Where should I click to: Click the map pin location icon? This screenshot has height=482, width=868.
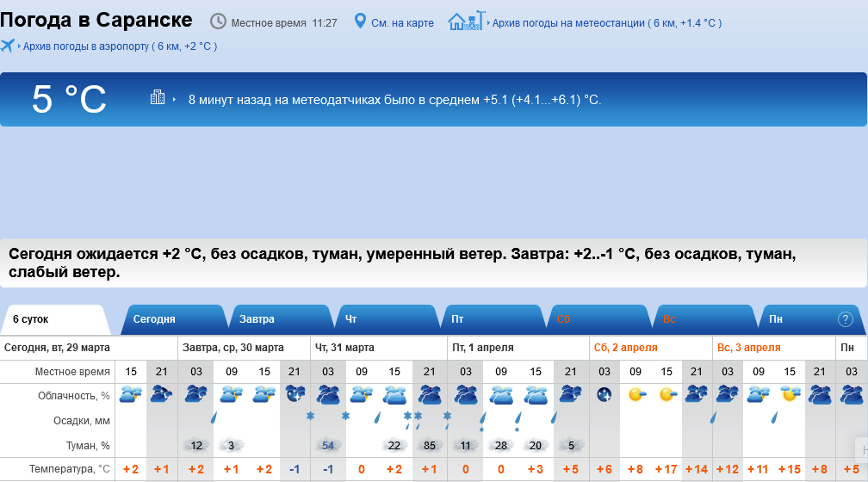click(360, 22)
